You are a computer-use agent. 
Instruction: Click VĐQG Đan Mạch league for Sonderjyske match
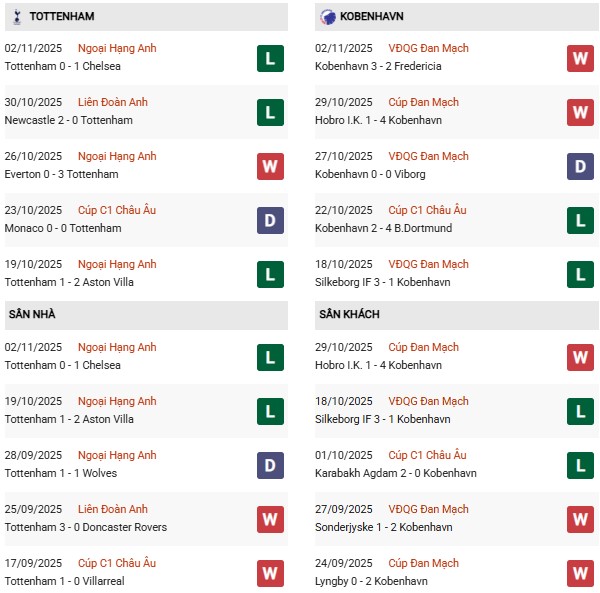(428, 509)
